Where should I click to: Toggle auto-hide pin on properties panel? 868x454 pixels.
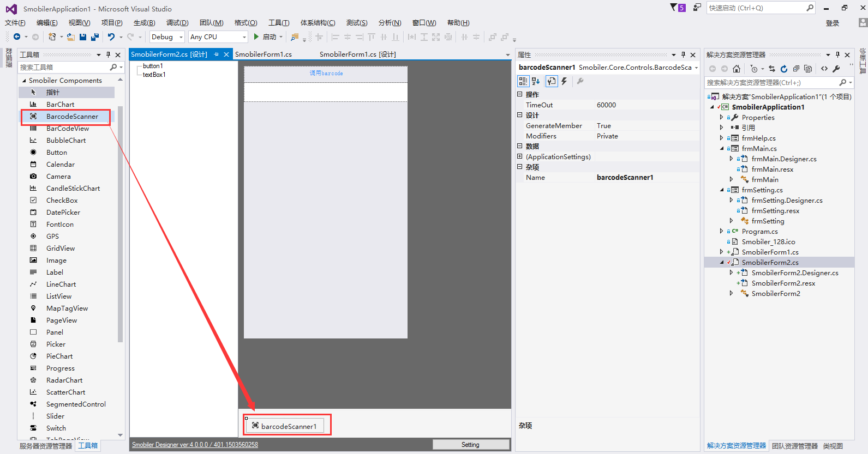coord(683,55)
